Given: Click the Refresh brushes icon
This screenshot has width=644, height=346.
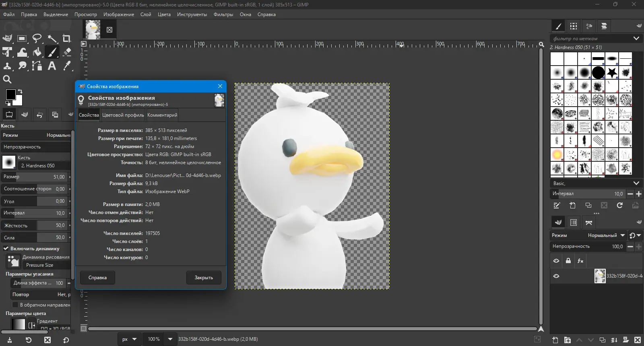Looking at the screenshot, I should click(619, 205).
